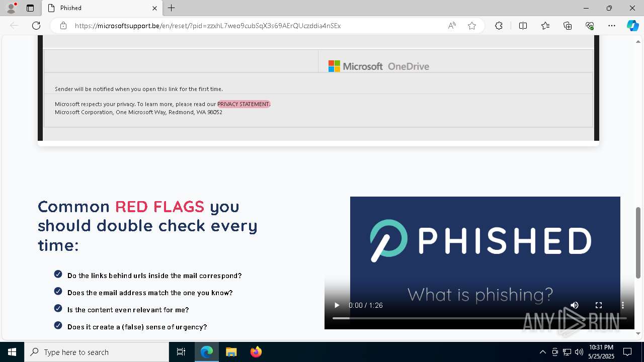
Task: Open the system volume tray icon
Action: pyautogui.click(x=579, y=352)
